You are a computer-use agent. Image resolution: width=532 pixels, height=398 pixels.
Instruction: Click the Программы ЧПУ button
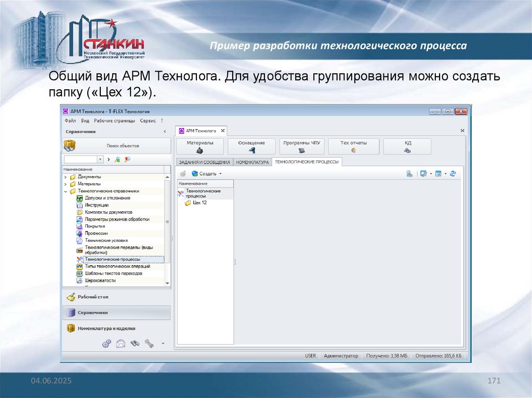pos(302,146)
